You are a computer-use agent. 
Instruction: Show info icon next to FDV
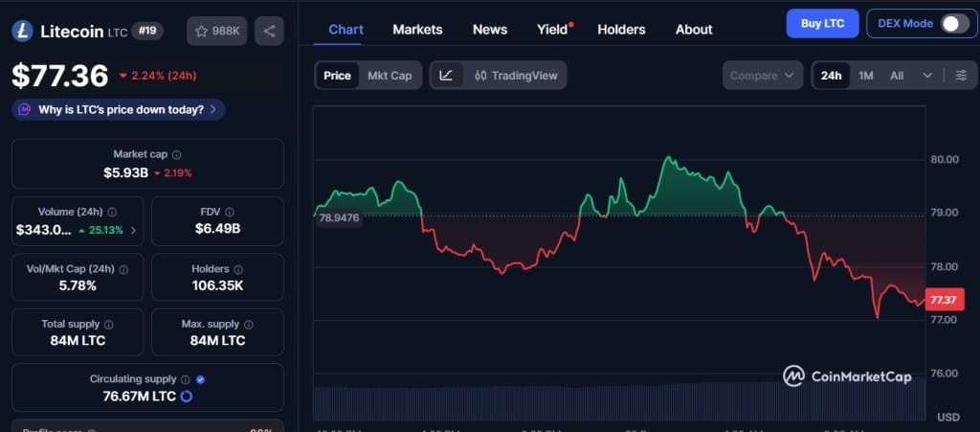pyautogui.click(x=230, y=212)
